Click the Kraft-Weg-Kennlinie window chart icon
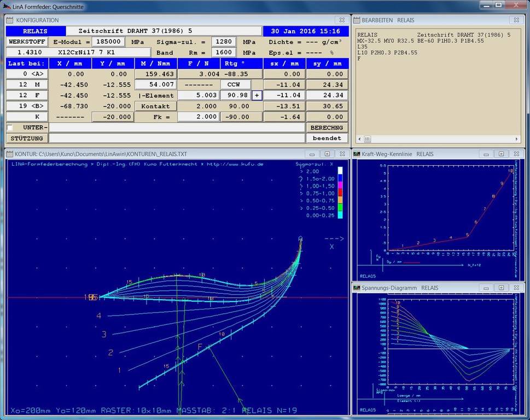This screenshot has width=530, height=420. pos(356,154)
